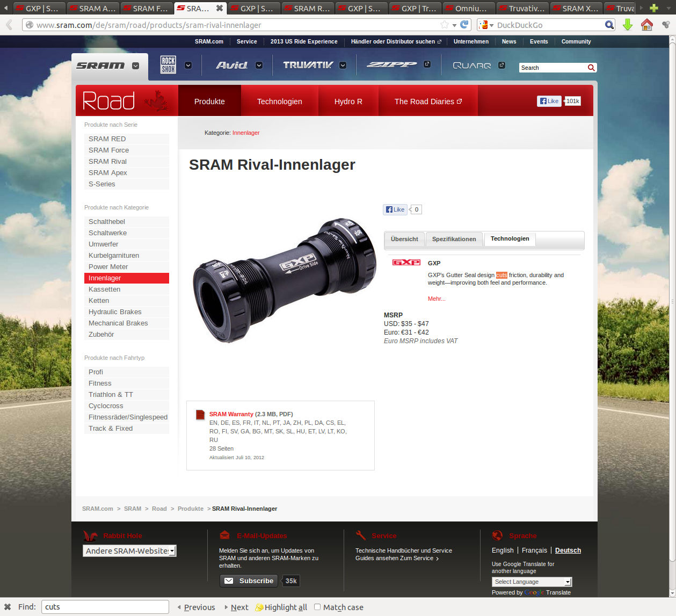This screenshot has width=676, height=616.
Task: Expand the Avid dropdown arrow
Action: [259, 65]
